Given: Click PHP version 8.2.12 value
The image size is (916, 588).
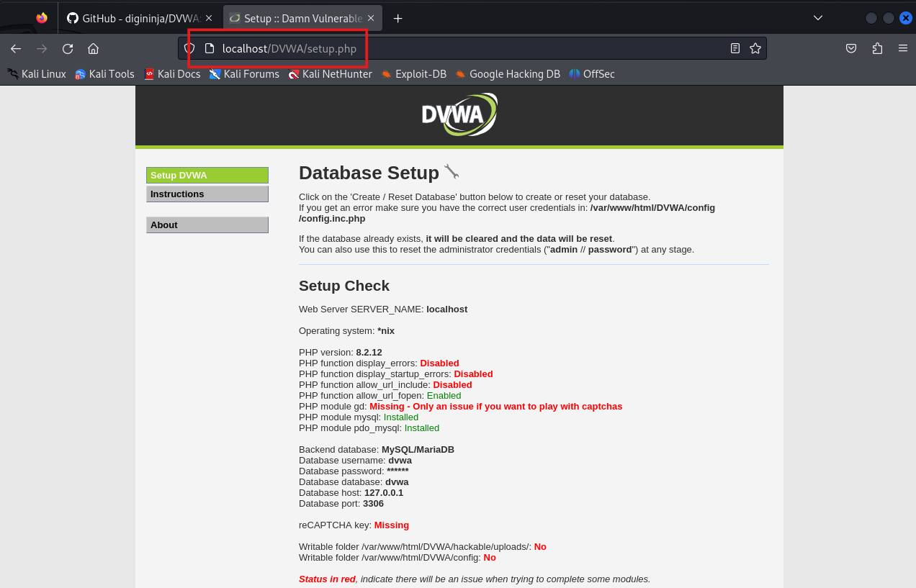Looking at the screenshot, I should click(369, 353).
